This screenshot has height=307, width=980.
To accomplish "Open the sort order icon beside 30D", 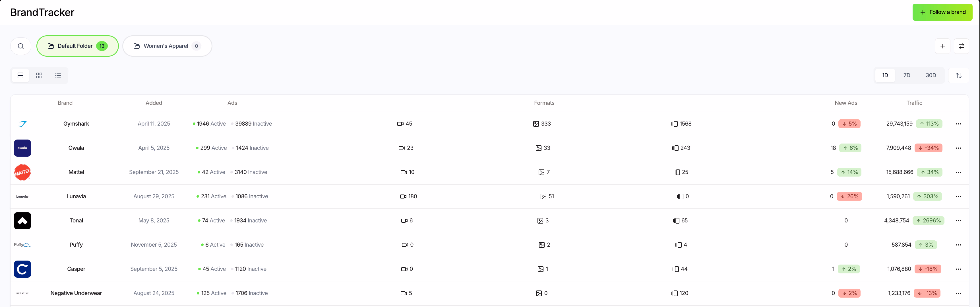I will point(959,75).
